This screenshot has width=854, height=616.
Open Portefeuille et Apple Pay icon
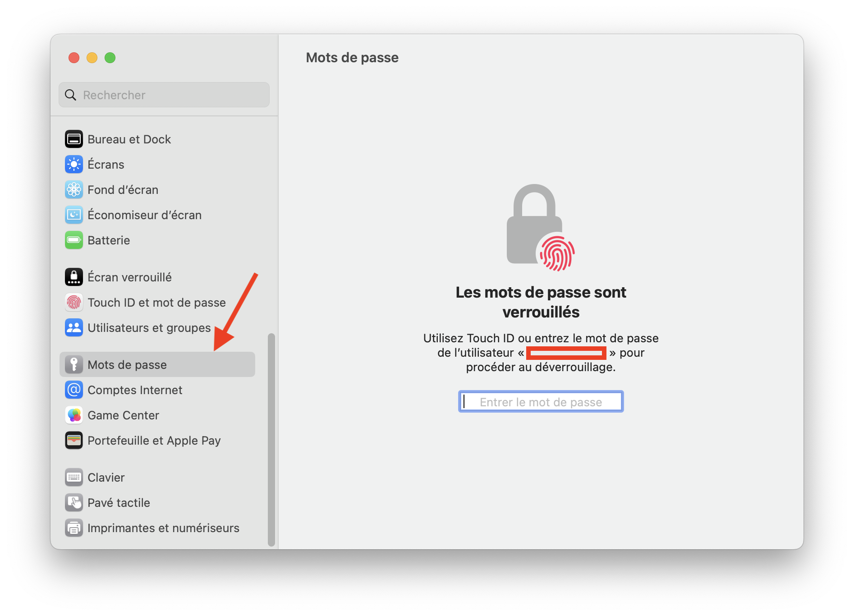point(74,441)
